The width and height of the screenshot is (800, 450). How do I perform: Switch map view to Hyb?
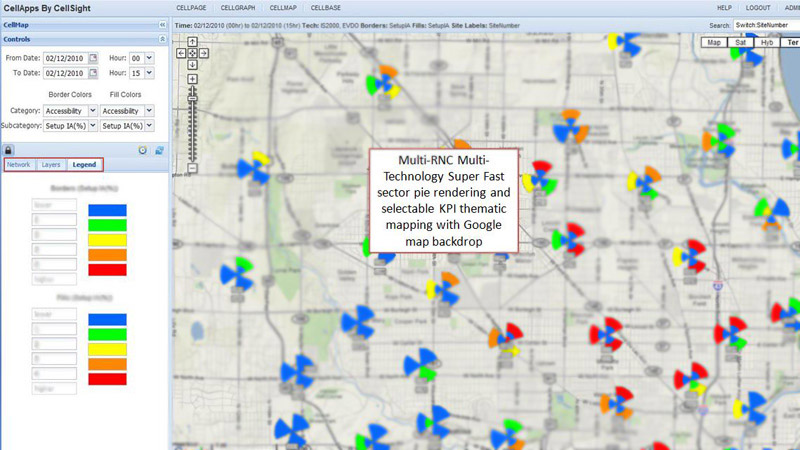point(766,43)
